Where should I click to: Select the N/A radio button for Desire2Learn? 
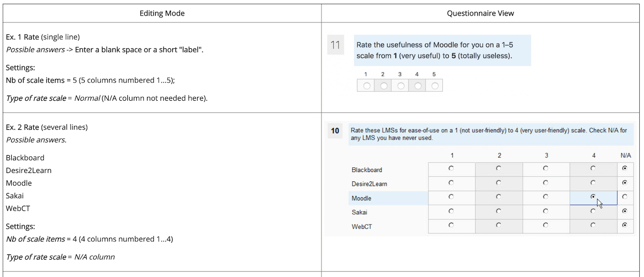[625, 183]
